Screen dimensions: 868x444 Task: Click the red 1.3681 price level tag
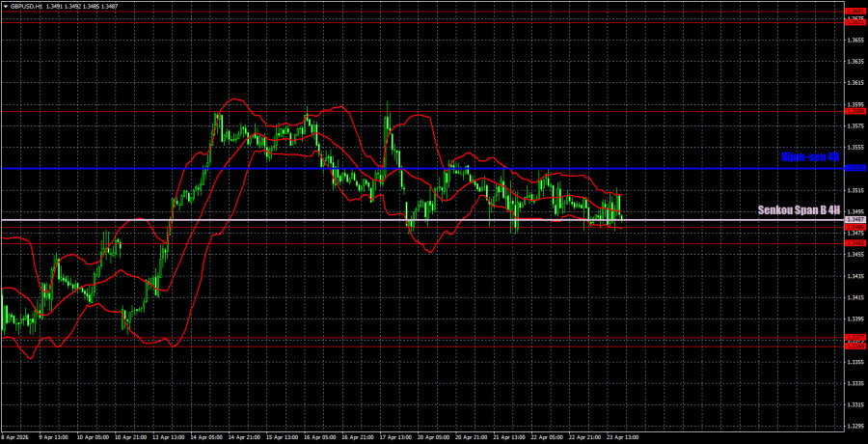tap(854, 11)
